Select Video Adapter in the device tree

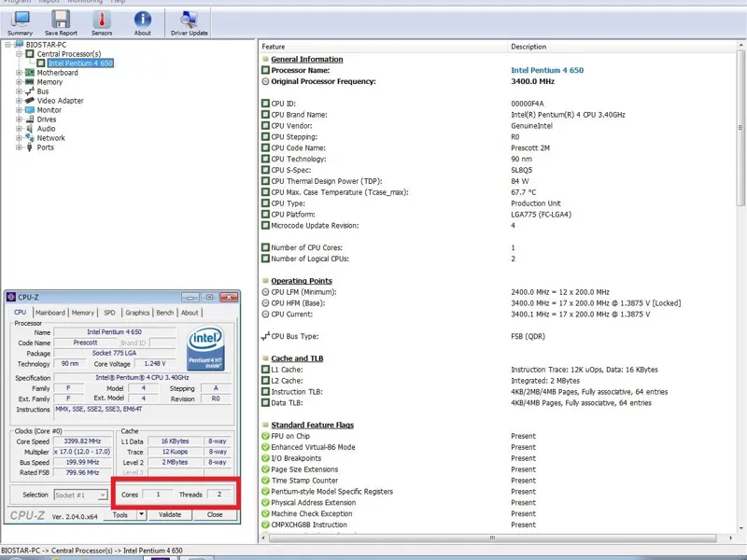click(x=60, y=101)
